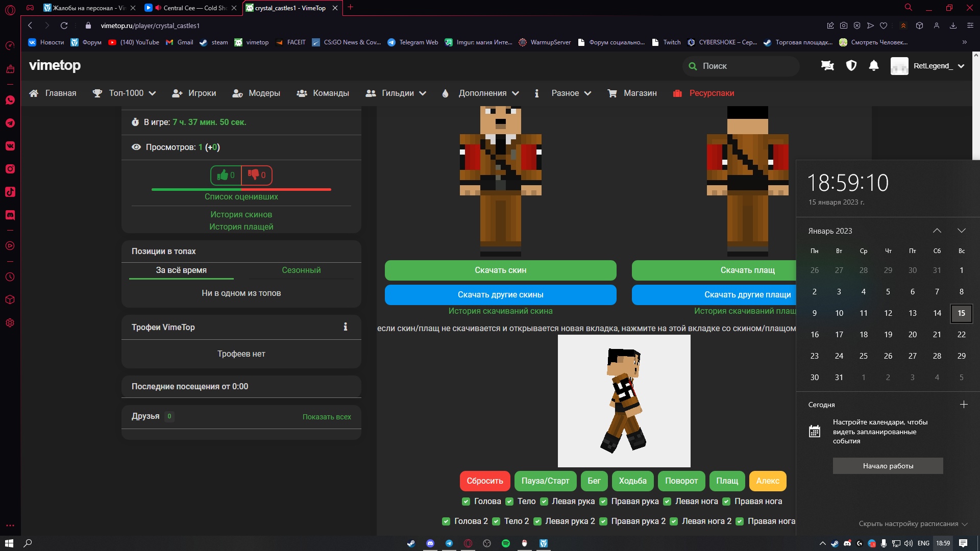The height and width of the screenshot is (551, 980).
Task: Switch to the Сезонный tab
Action: (x=301, y=270)
